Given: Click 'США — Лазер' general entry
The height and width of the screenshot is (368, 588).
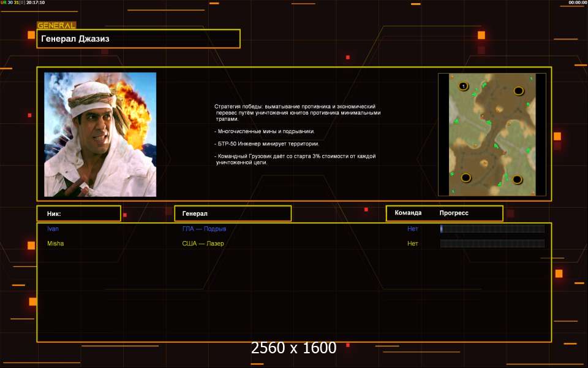Looking at the screenshot, I should (x=203, y=243).
